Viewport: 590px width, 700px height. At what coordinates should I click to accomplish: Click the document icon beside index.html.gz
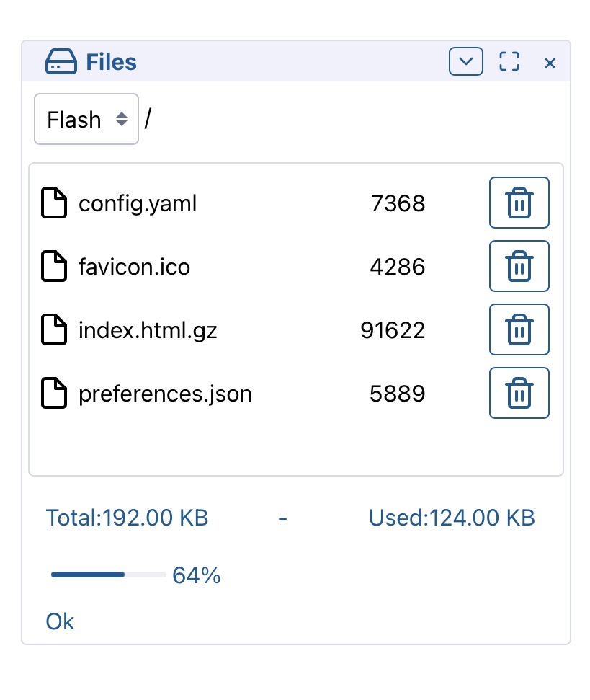click(54, 330)
